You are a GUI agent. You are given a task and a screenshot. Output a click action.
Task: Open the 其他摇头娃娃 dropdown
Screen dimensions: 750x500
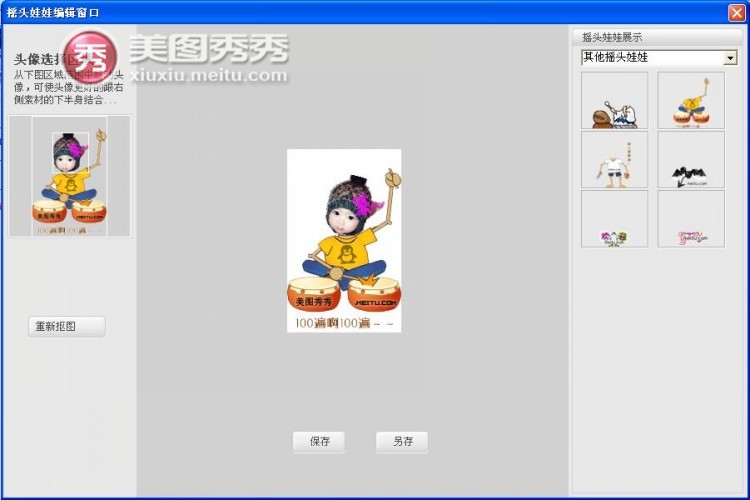(659, 57)
